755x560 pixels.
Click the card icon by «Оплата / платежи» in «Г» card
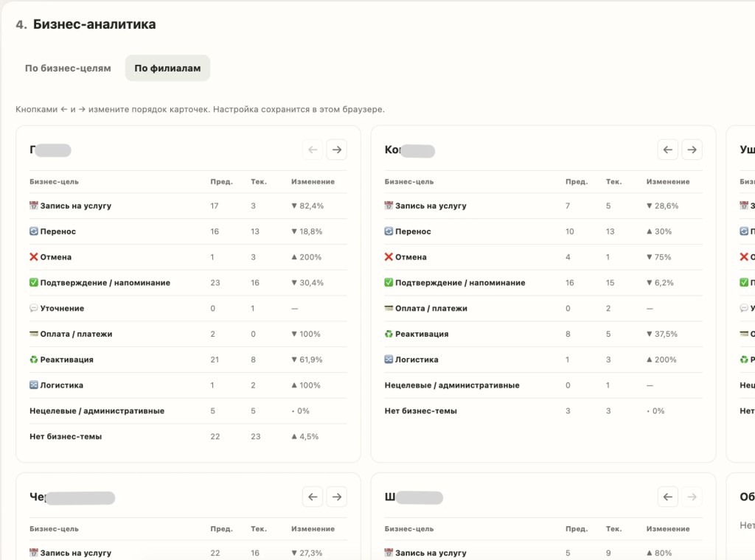click(x=34, y=334)
